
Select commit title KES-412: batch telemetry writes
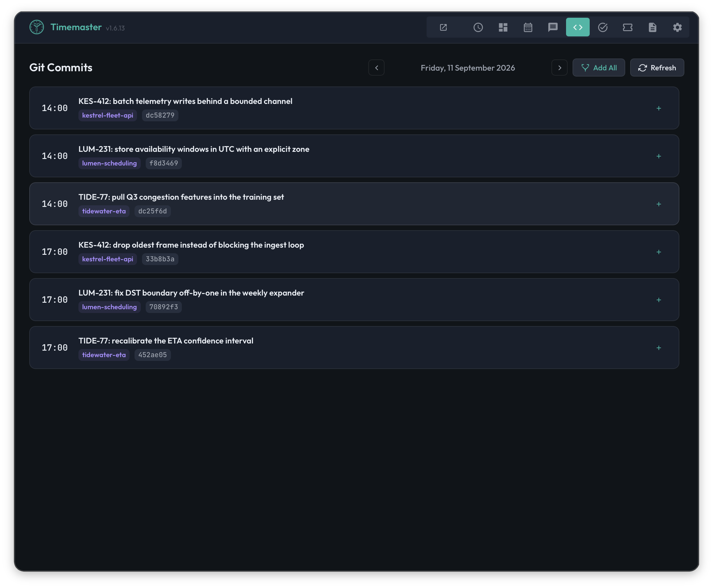pyautogui.click(x=185, y=101)
